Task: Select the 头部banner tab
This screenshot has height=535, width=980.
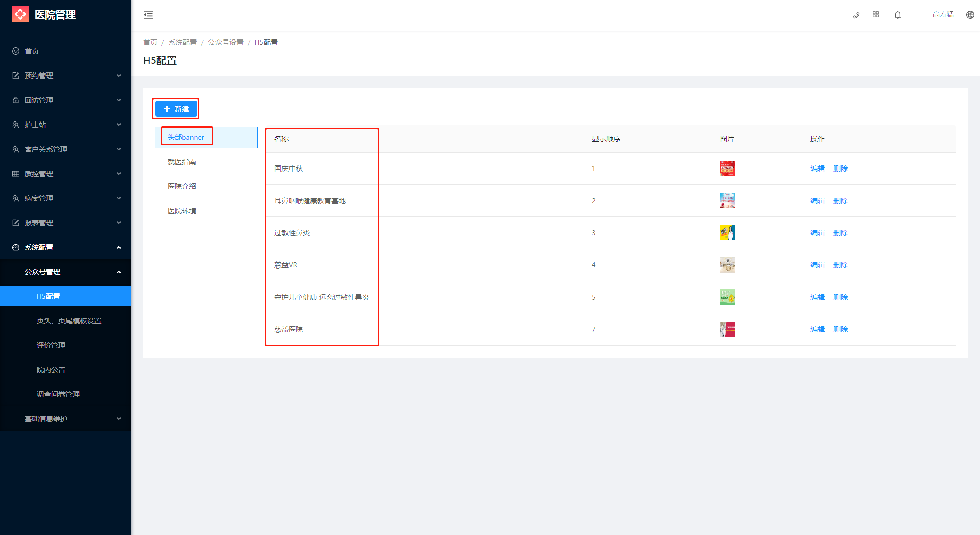Action: click(206, 137)
